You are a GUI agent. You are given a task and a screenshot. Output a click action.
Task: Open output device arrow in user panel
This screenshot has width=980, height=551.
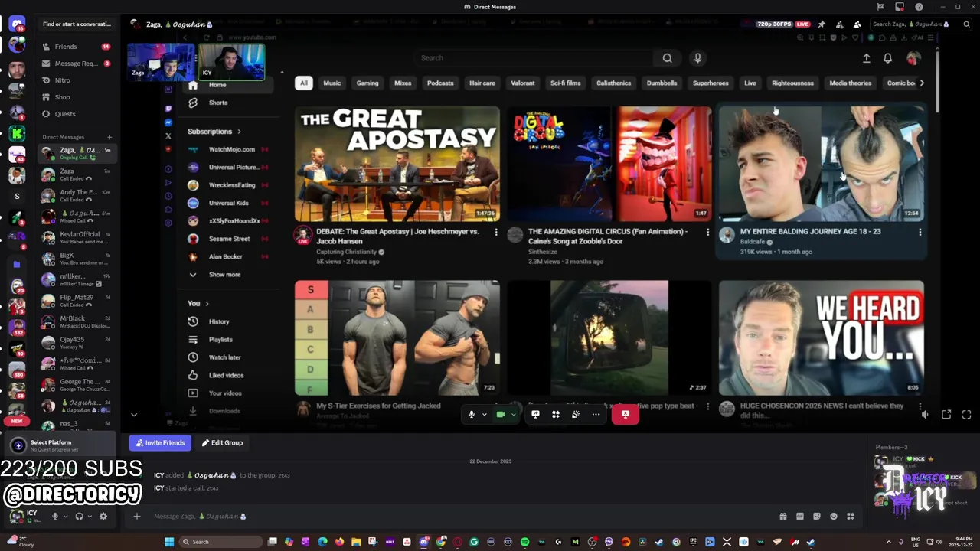click(x=90, y=517)
